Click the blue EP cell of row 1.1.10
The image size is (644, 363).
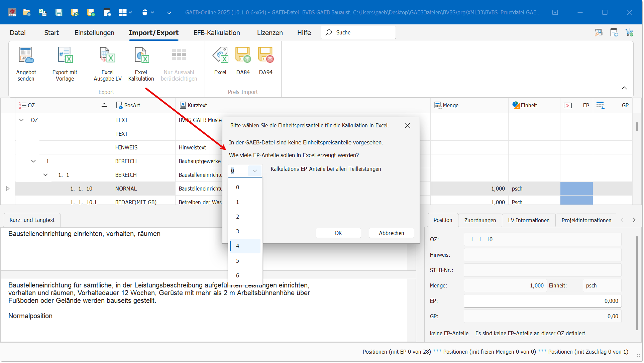576,189
